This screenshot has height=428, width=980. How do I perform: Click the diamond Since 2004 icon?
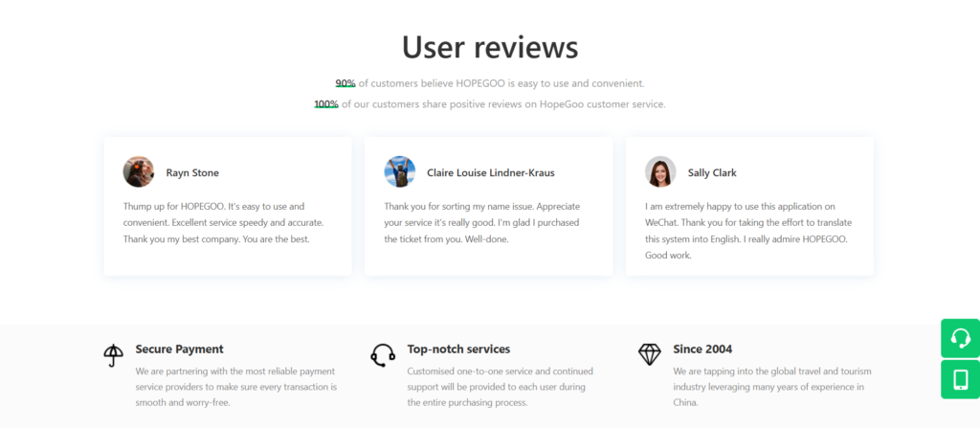650,354
